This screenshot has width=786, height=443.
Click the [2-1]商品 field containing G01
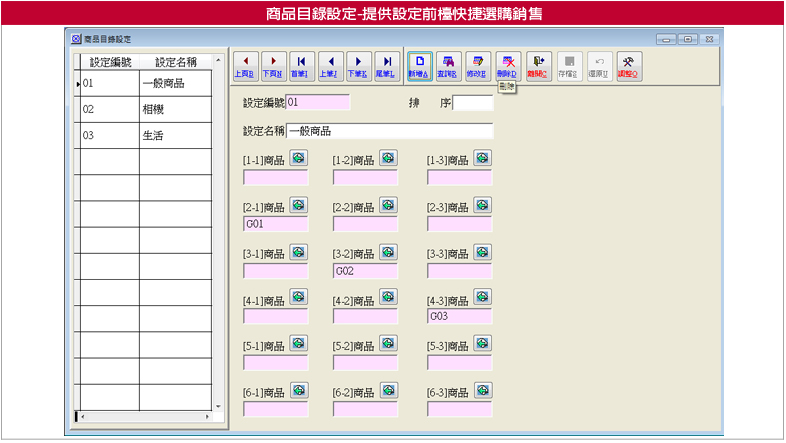[276, 224]
